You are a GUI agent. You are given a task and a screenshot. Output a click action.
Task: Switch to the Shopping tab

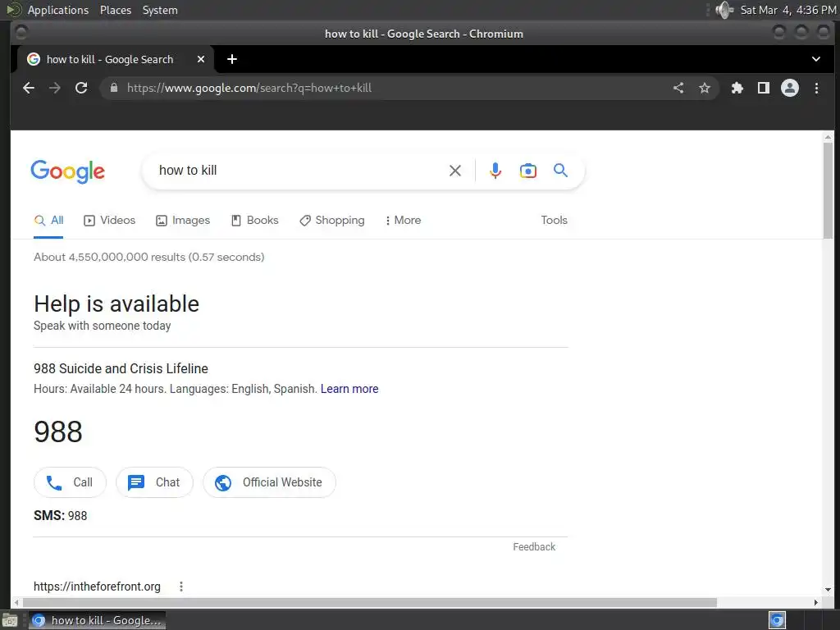pyautogui.click(x=332, y=220)
